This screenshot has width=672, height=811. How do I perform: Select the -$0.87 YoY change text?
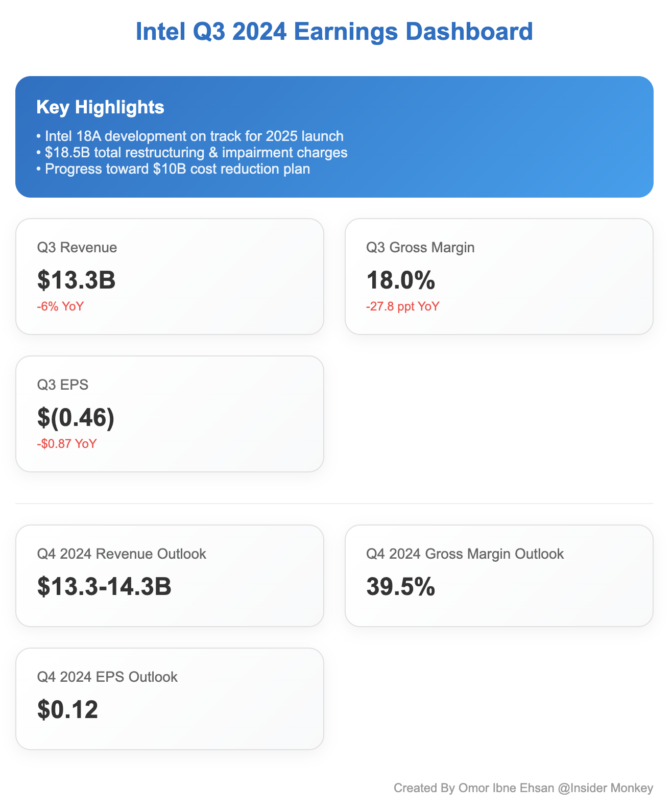click(67, 444)
